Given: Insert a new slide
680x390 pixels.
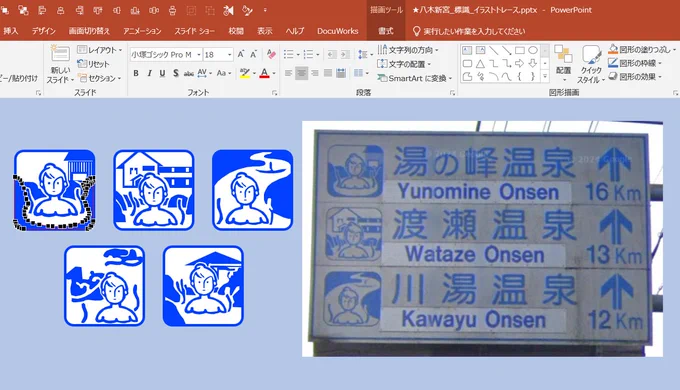Looking at the screenshot, I should (x=60, y=64).
